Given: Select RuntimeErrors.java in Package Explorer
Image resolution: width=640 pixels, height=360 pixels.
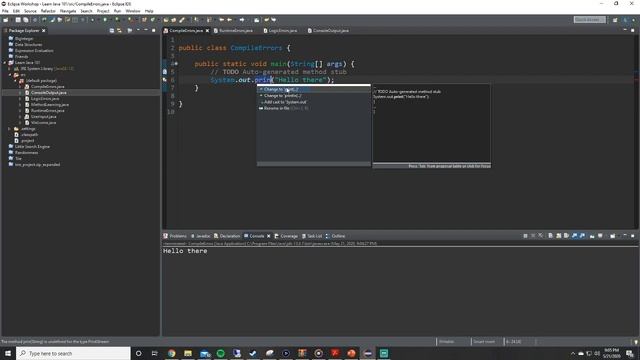Looking at the screenshot, I should (x=47, y=111).
